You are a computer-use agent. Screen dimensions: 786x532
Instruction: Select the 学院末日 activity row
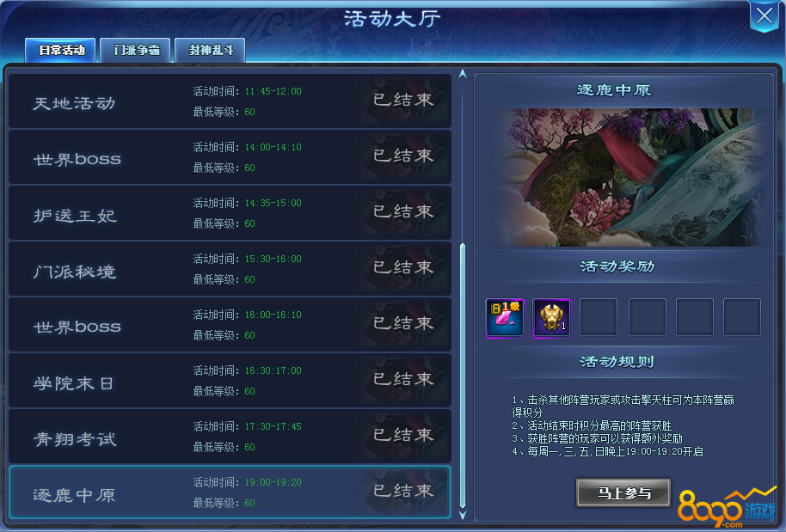click(230, 380)
